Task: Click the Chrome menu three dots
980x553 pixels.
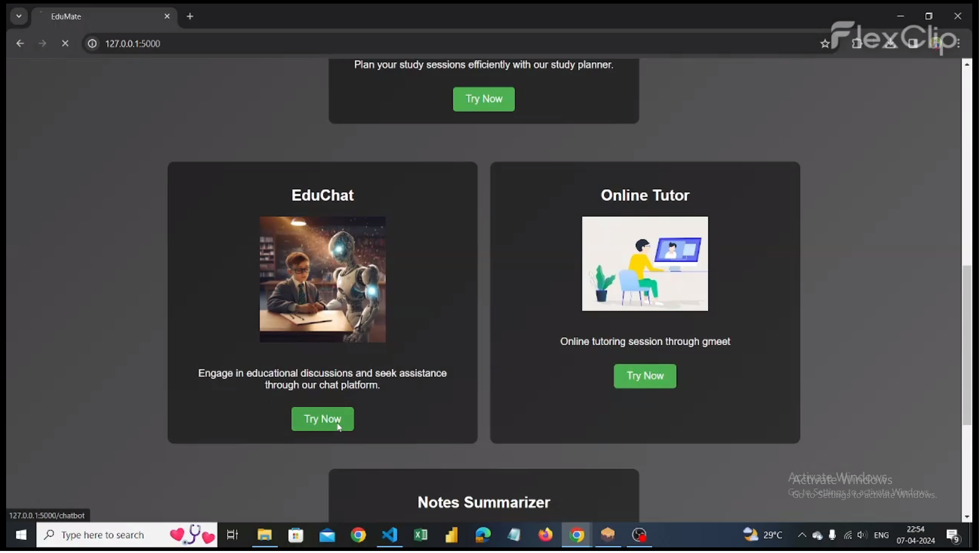Action: coord(959,44)
